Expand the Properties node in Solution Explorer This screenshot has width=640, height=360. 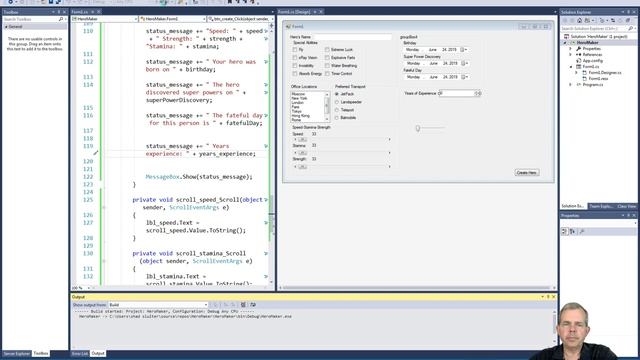click(571, 49)
